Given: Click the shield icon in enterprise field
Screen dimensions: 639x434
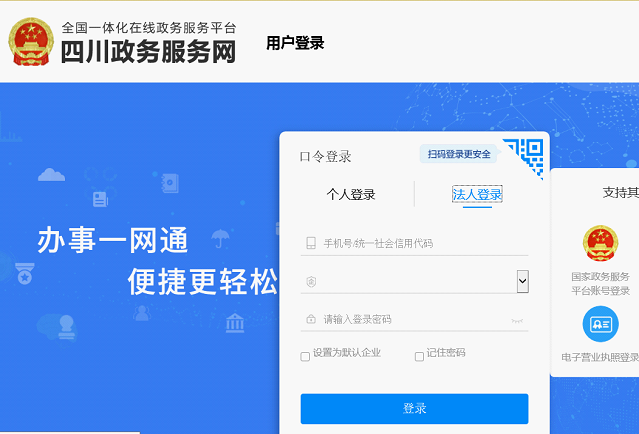Looking at the screenshot, I should [x=311, y=282].
